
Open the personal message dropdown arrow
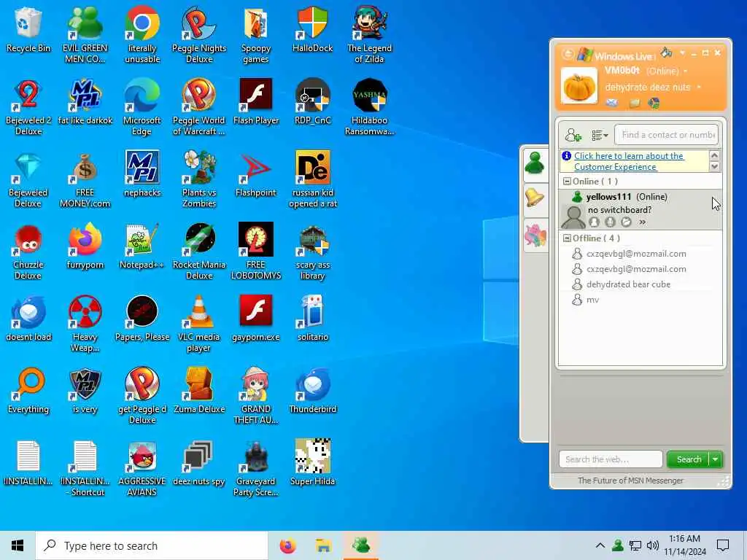(699, 87)
